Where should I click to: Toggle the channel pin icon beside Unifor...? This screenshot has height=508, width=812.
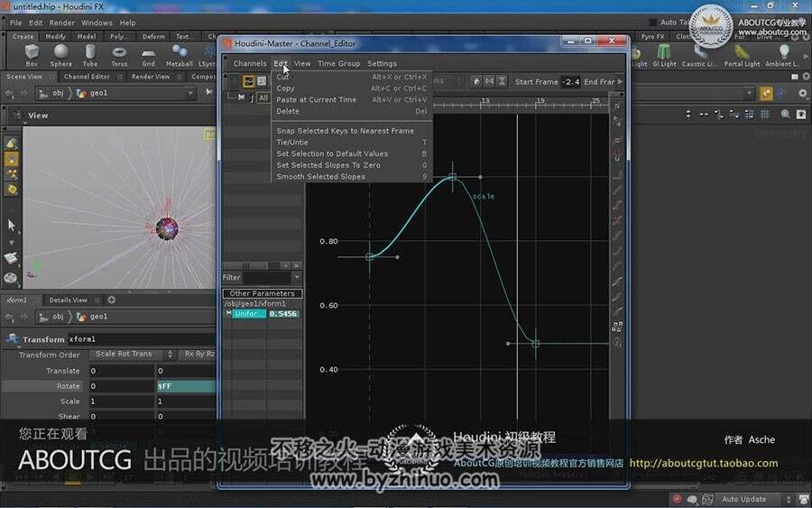pos(228,313)
